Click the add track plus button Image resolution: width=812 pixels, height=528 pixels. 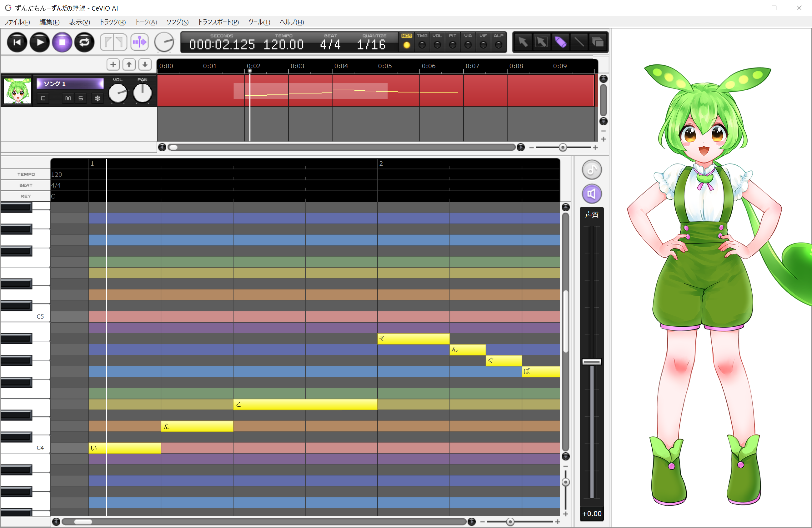(x=113, y=64)
